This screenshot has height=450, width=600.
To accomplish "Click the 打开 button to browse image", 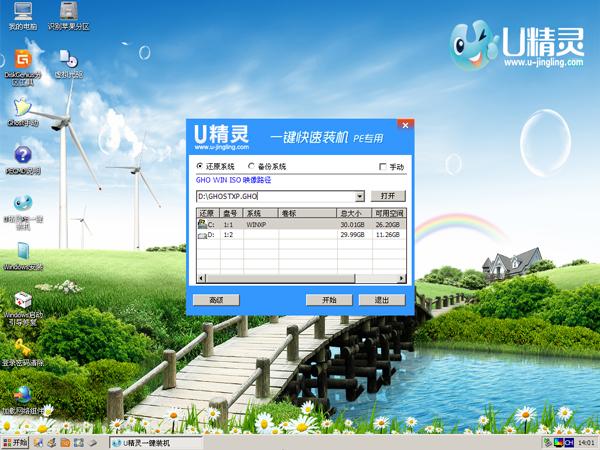I will pos(388,196).
